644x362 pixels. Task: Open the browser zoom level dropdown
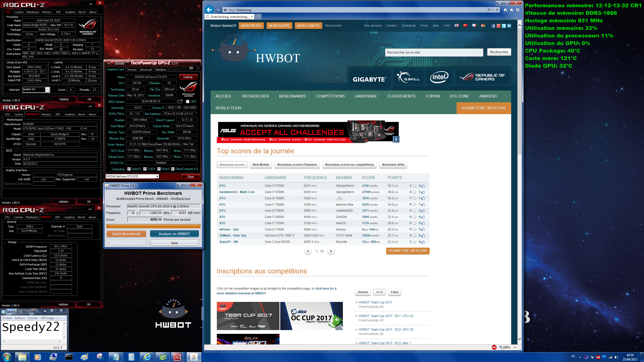pos(515,347)
